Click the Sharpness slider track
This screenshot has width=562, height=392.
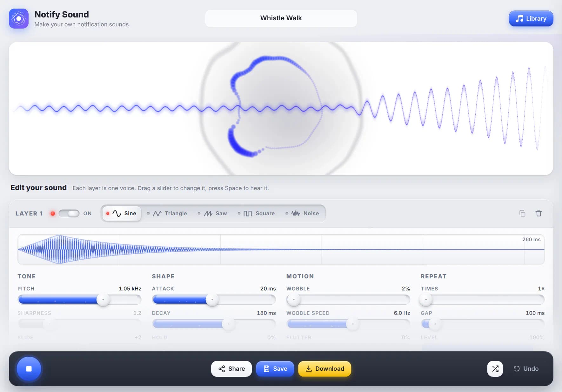click(x=79, y=324)
